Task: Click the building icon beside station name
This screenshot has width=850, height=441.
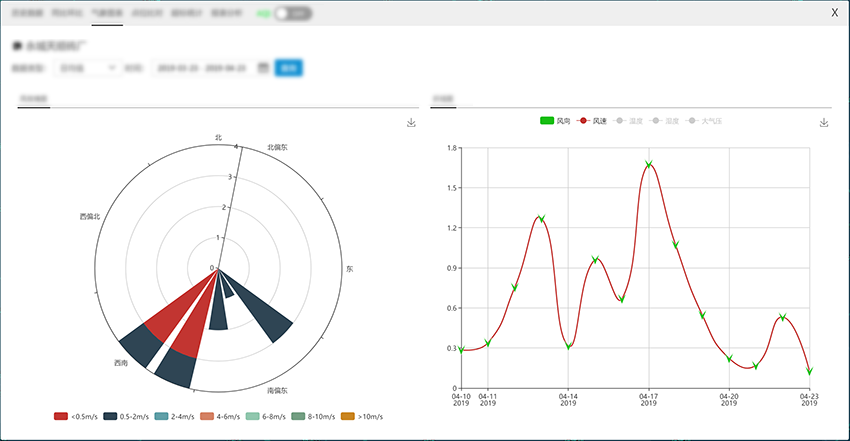Action: pyautogui.click(x=17, y=46)
